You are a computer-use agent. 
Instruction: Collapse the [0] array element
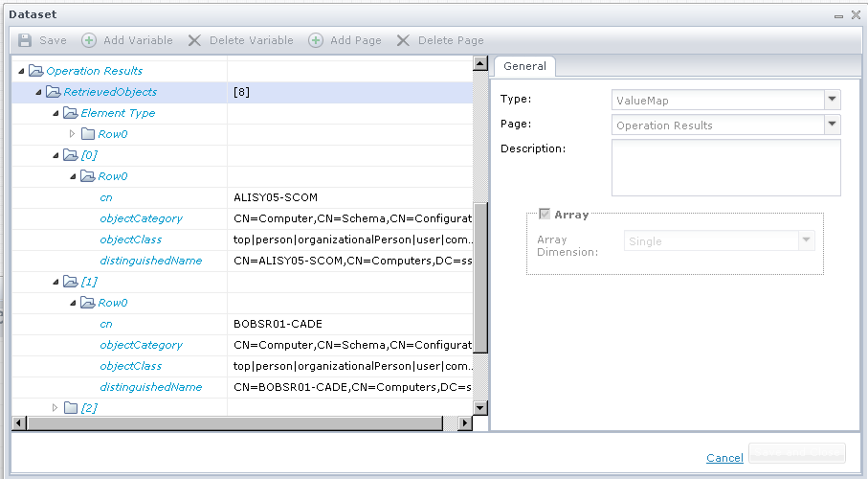point(56,155)
